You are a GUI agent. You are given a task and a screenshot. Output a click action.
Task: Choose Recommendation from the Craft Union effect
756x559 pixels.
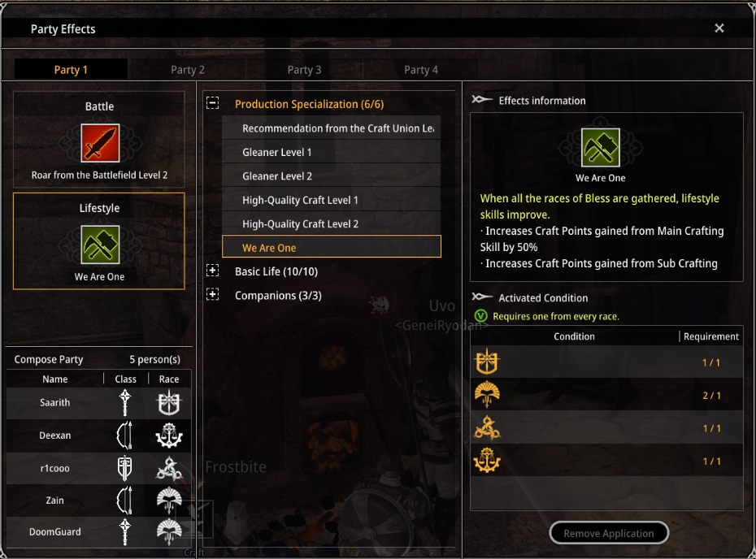tap(331, 128)
